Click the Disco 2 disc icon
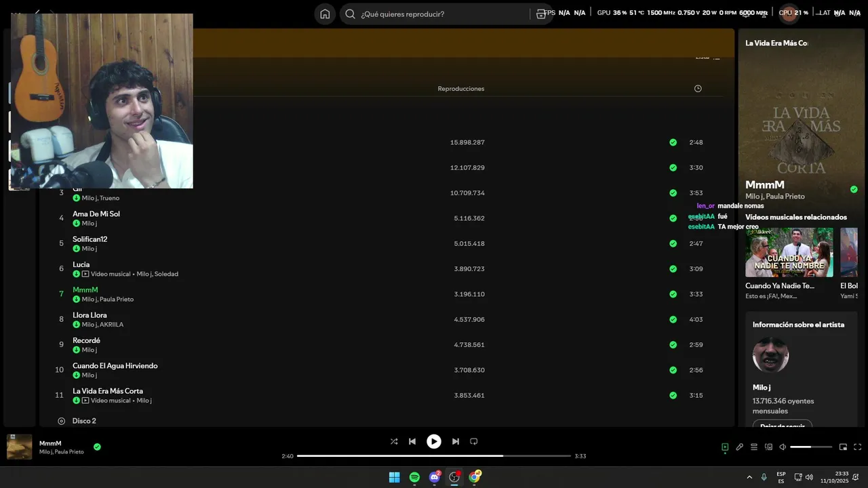This screenshot has height=488, width=868. [61, 421]
